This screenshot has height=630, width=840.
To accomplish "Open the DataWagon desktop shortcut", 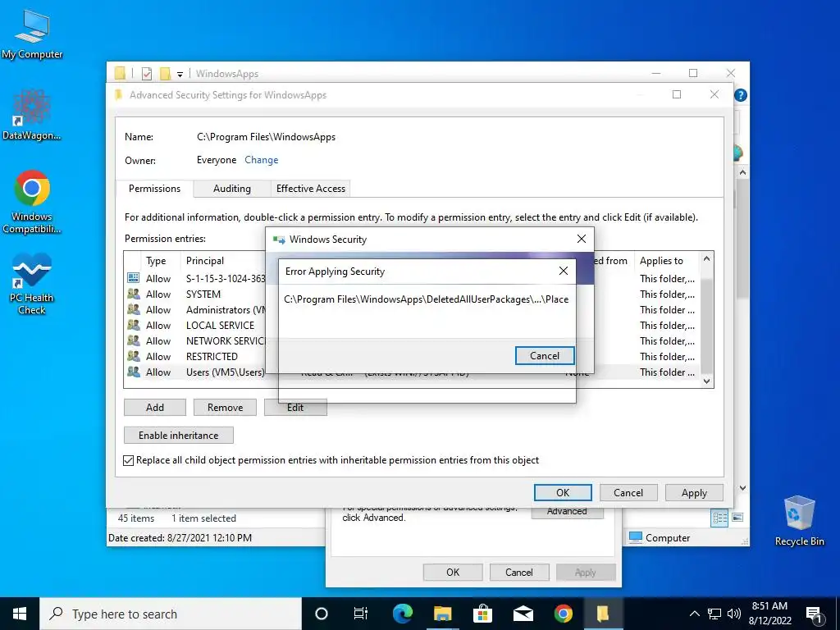I will [32, 115].
